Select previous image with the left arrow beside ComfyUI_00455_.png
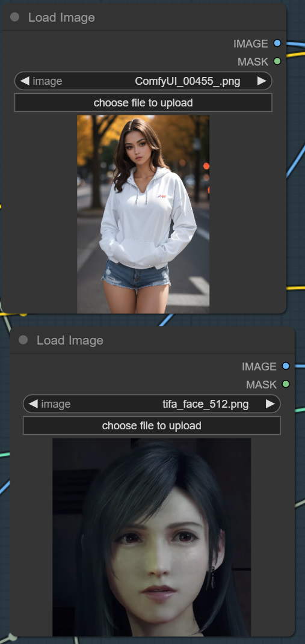Image resolution: width=305 pixels, height=644 pixels. pyautogui.click(x=25, y=81)
